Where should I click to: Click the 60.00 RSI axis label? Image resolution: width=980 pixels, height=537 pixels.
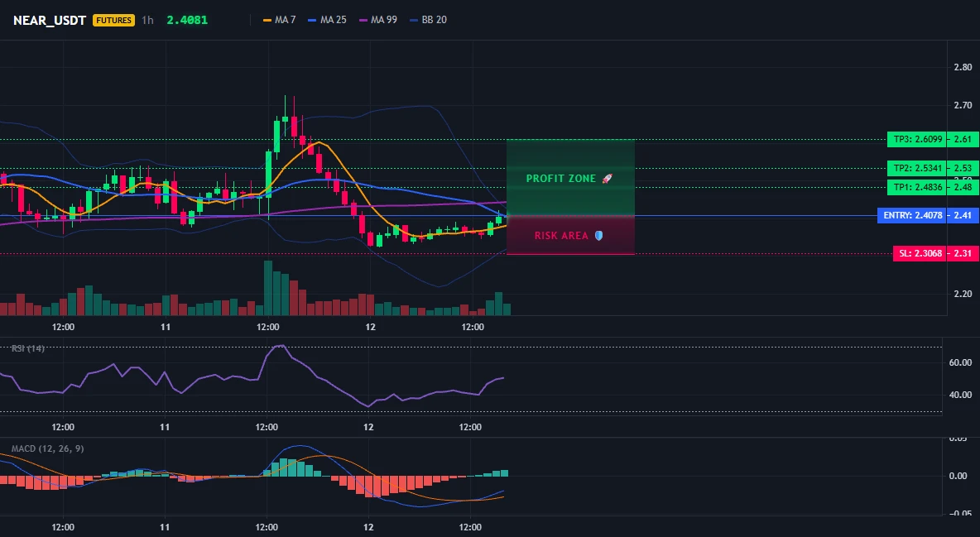961,362
